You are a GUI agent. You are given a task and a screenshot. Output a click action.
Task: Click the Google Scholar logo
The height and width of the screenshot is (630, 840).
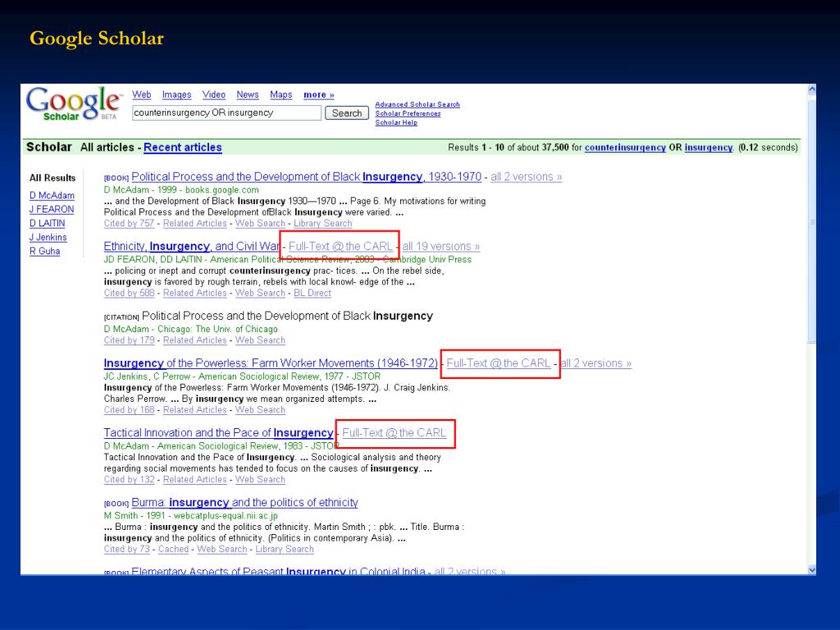click(74, 103)
